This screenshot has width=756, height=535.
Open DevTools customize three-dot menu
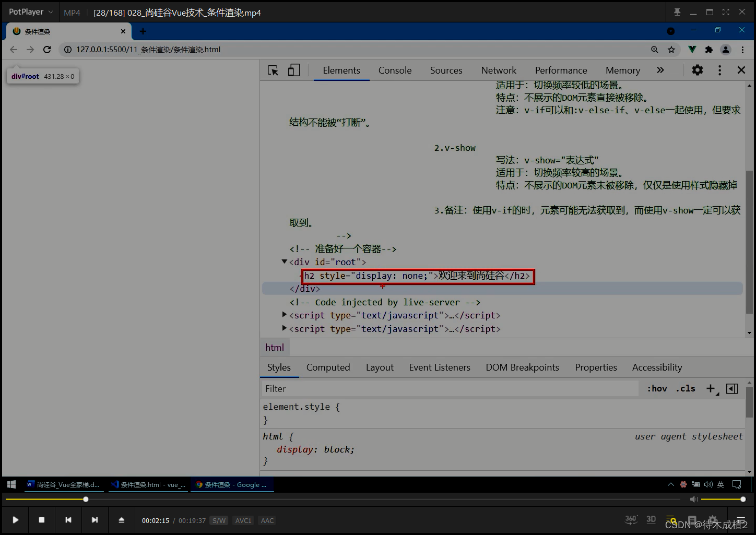pyautogui.click(x=719, y=70)
